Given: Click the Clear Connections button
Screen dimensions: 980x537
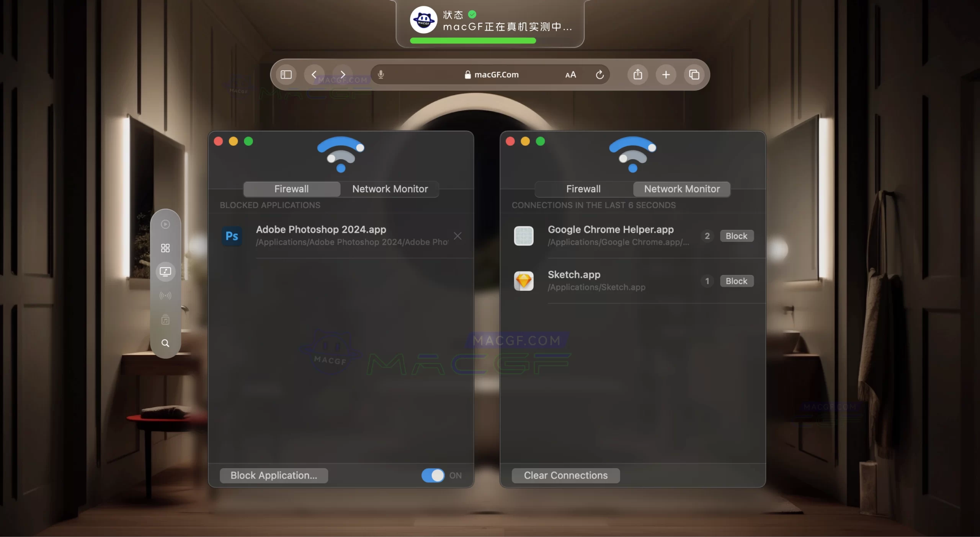Looking at the screenshot, I should coord(565,475).
